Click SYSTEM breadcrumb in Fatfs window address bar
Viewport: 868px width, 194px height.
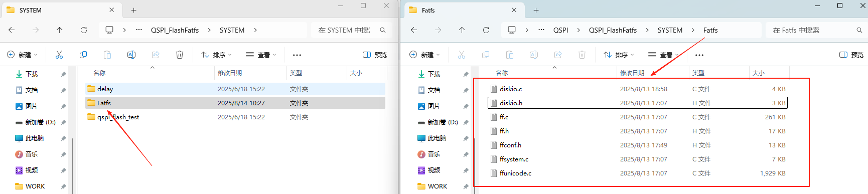[670, 30]
